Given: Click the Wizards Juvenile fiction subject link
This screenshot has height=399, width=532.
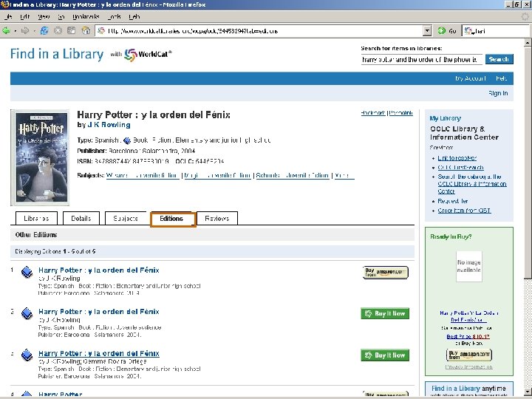Looking at the screenshot, I should (143, 175).
